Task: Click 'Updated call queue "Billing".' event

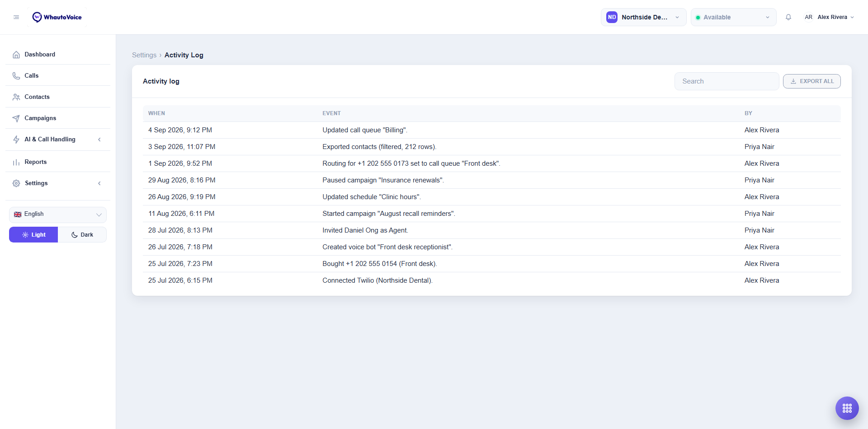Action: tap(365, 130)
